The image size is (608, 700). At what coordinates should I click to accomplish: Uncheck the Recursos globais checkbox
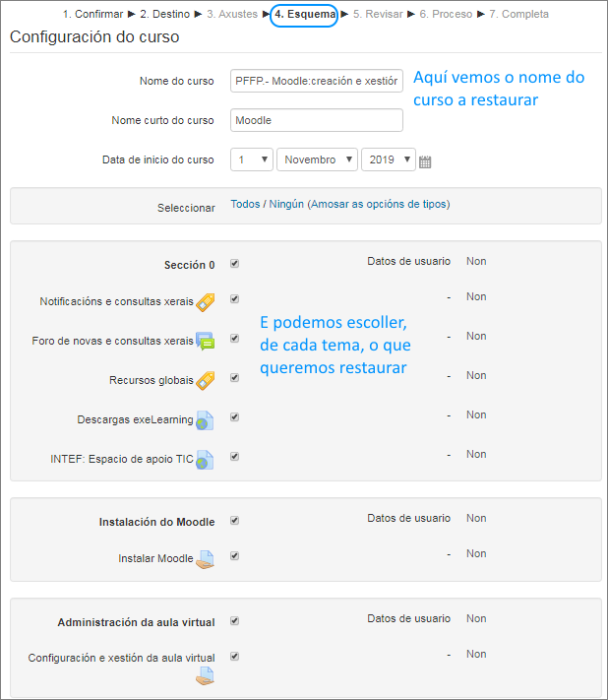(x=234, y=378)
